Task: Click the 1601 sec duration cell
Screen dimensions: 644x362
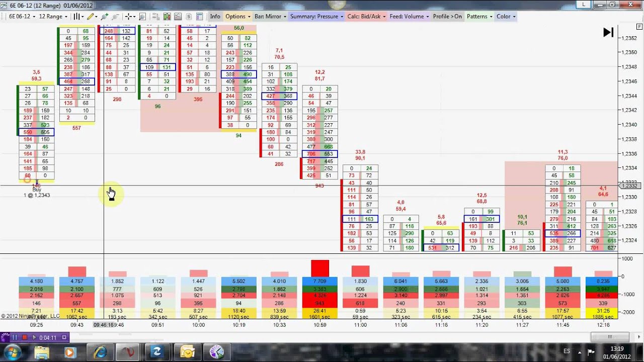Action: point(320,317)
